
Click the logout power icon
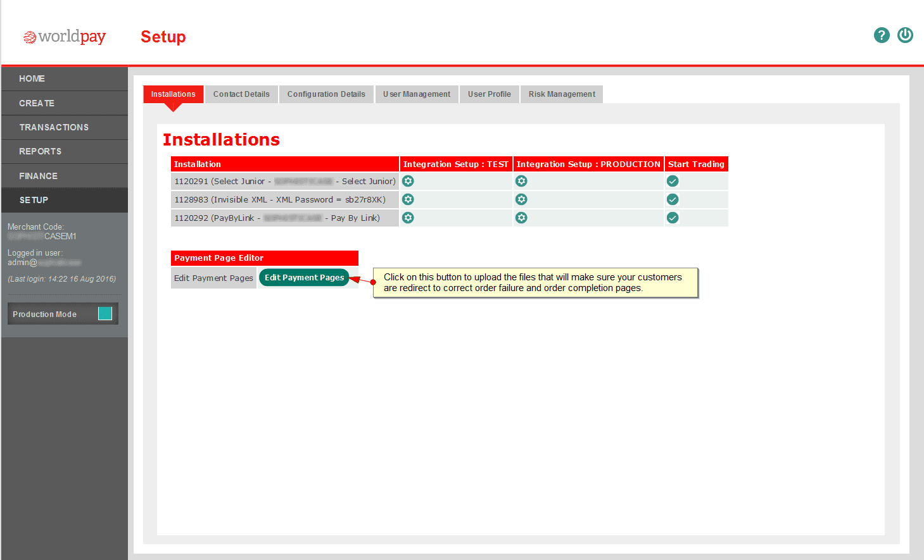(906, 35)
